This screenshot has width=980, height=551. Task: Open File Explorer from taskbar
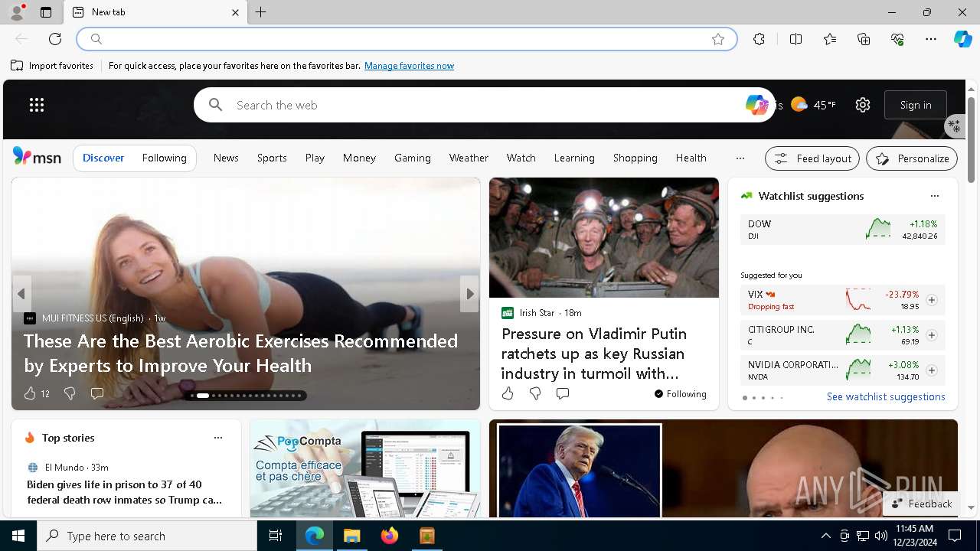[352, 536]
